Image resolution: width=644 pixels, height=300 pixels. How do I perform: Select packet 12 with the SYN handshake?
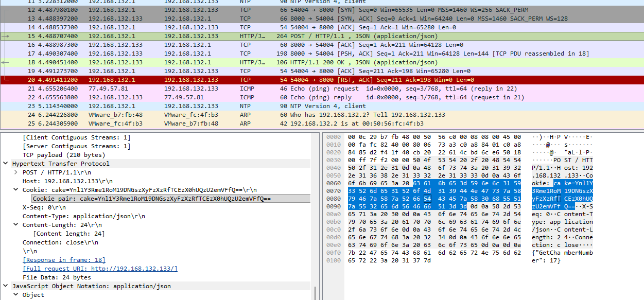pyautogui.click(x=322, y=10)
